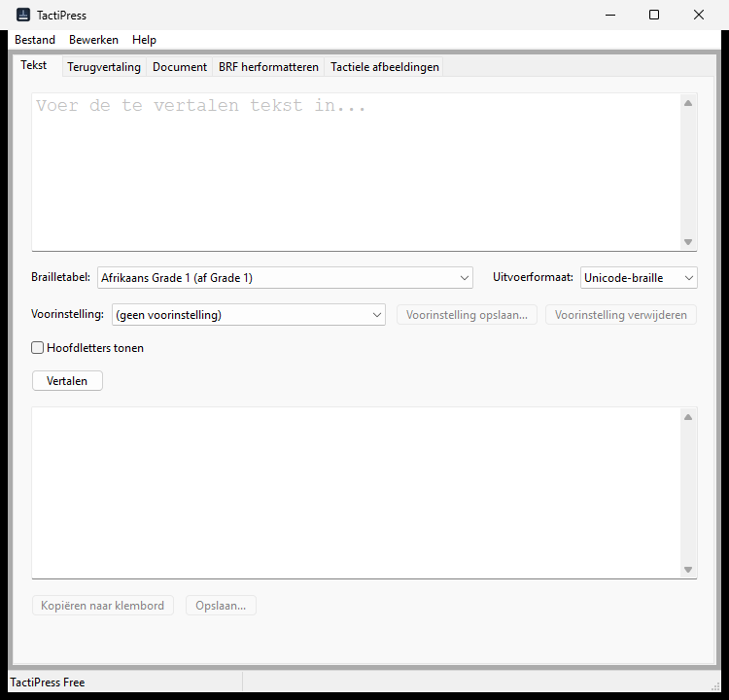Switch to the Terugvertaling tab
The image size is (729, 700).
(104, 67)
